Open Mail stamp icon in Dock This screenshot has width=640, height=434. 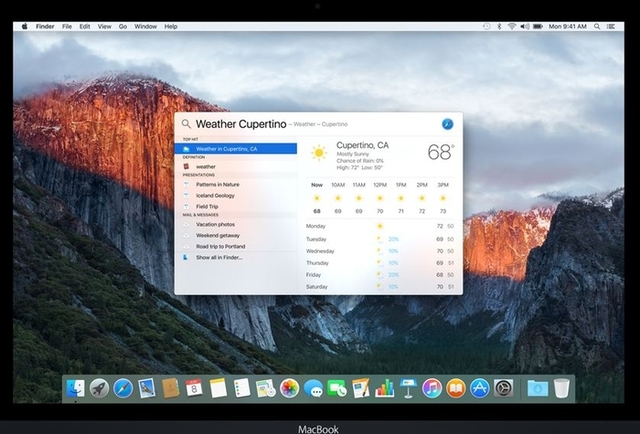pyautogui.click(x=147, y=388)
